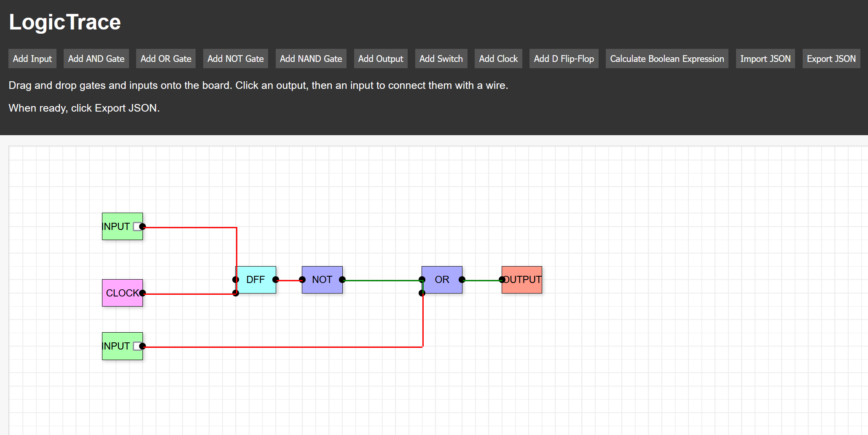Export the circuit as JSON
The image size is (868, 435).
point(831,59)
